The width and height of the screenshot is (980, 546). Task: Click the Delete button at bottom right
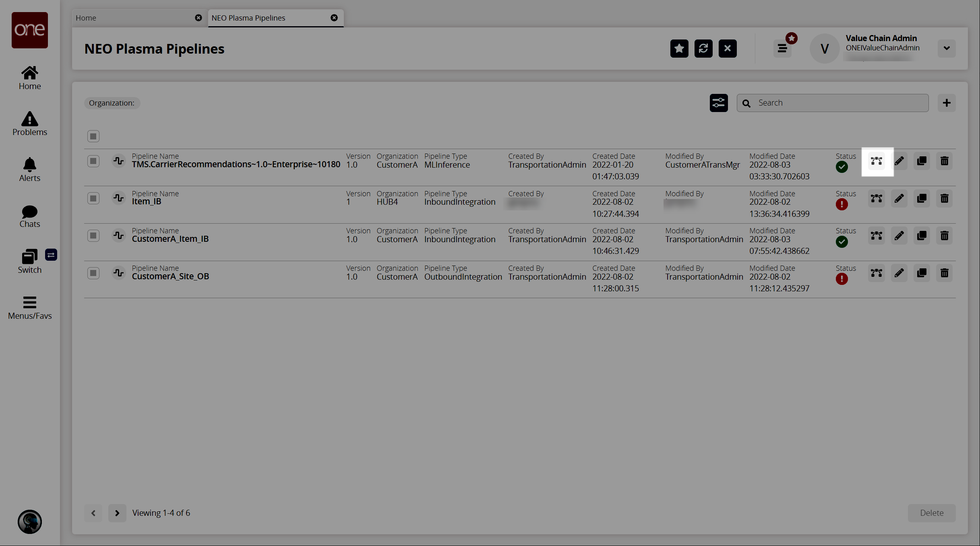(x=931, y=513)
